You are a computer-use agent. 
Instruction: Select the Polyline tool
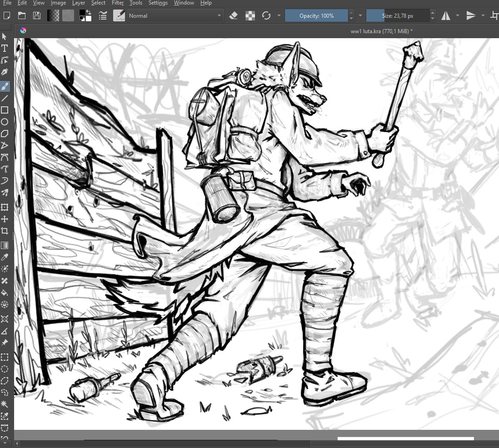(x=5, y=145)
